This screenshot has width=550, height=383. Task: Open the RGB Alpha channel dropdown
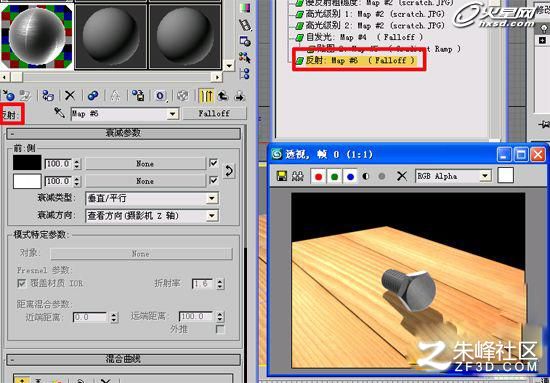pos(453,176)
